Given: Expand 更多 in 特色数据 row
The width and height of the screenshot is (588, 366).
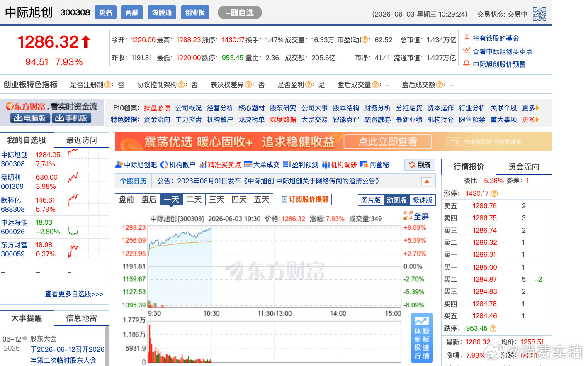Looking at the screenshot, I should click(530, 120).
